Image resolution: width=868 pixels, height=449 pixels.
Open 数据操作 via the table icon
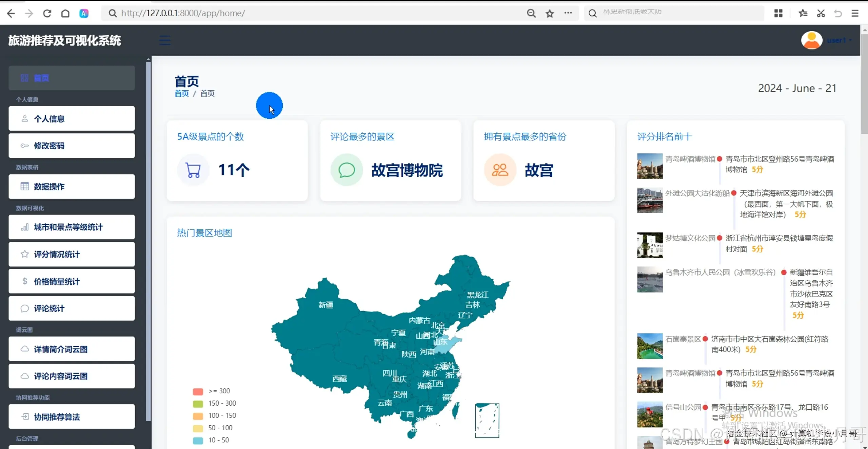tap(24, 186)
